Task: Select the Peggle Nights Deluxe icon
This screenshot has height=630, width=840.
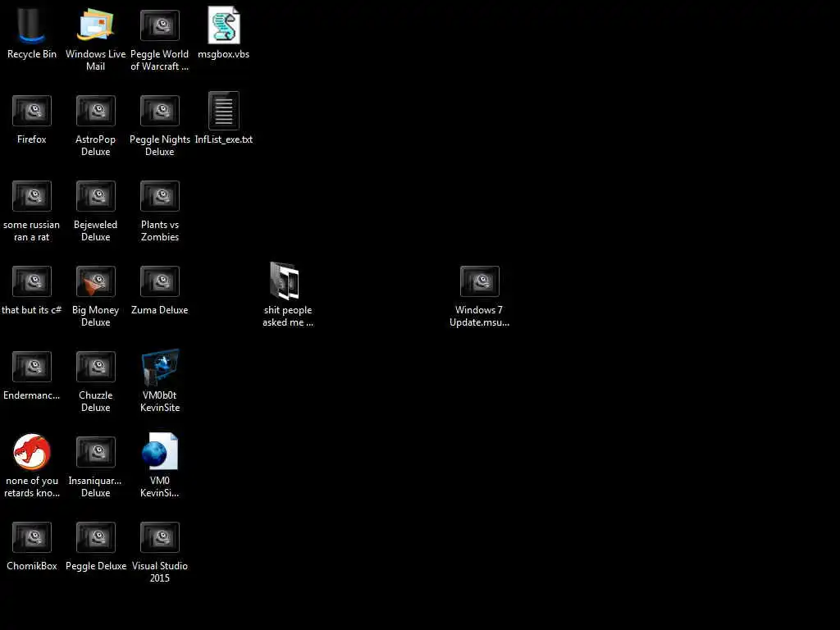Action: point(160,111)
